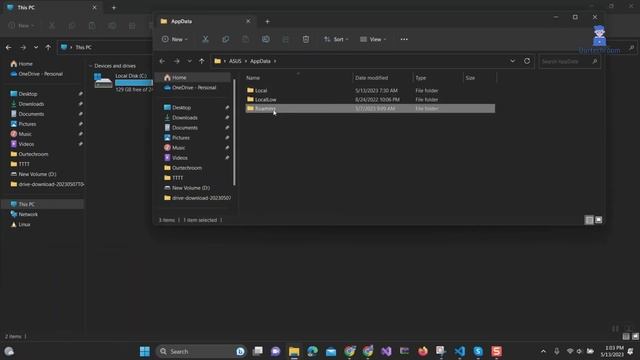Go forward in the AppData window

pos(176,61)
